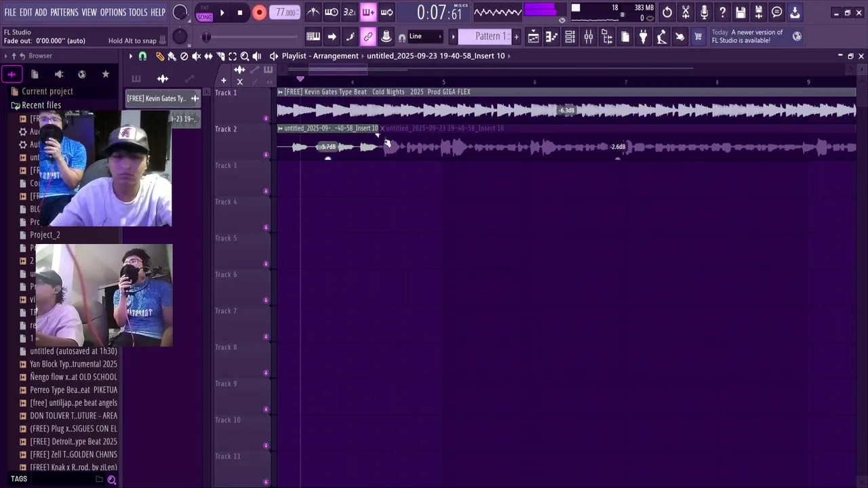Click the tempo tapper icon

662,37
